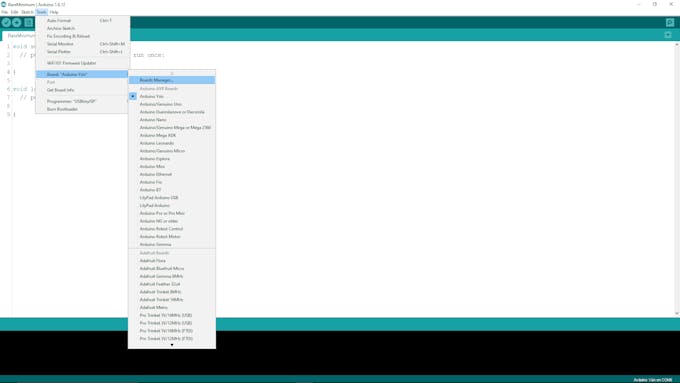Screen dimensions: 680x383
Task: Click the Verify checkmark toolbar icon
Action: coord(6,23)
